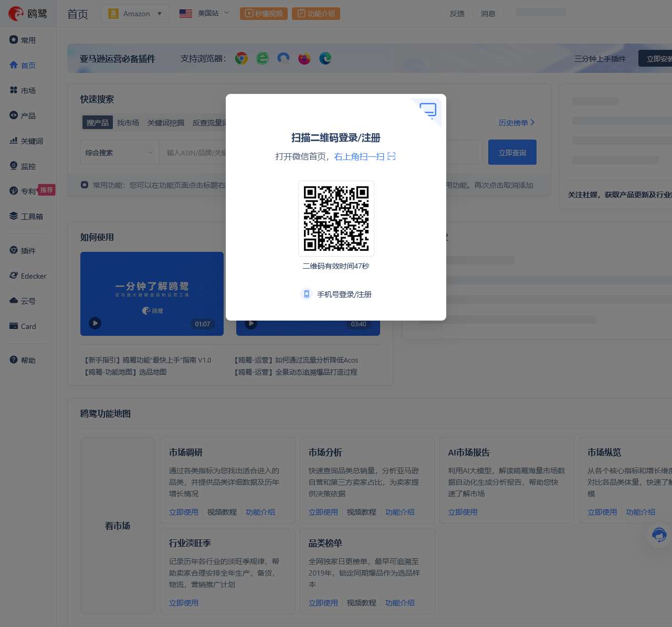Viewport: 672px width, 627px height.
Task: Click 立即使用 under 市场纵览
Action: [602, 512]
